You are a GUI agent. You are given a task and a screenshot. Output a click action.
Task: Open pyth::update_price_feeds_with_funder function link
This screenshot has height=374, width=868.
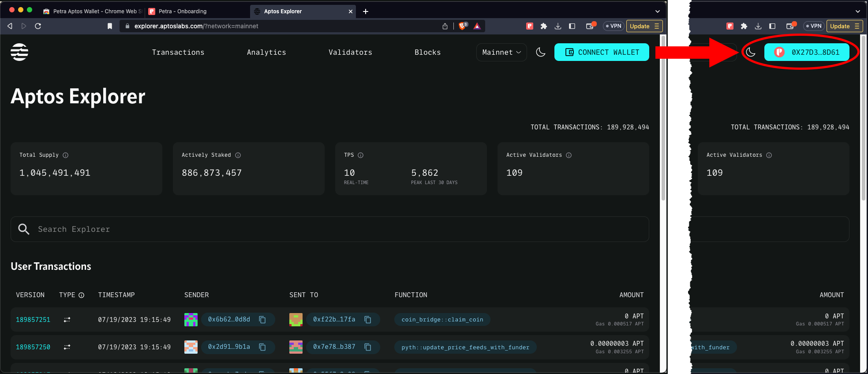click(465, 348)
